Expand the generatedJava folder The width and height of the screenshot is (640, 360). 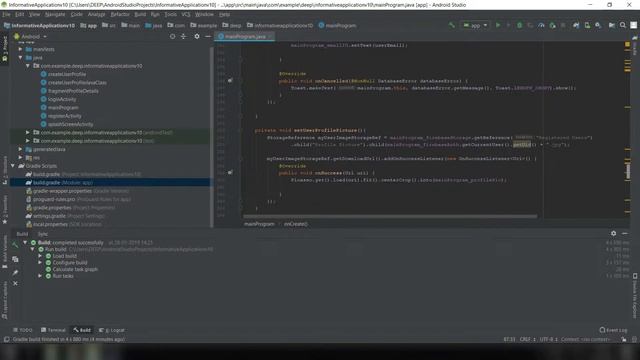20,149
